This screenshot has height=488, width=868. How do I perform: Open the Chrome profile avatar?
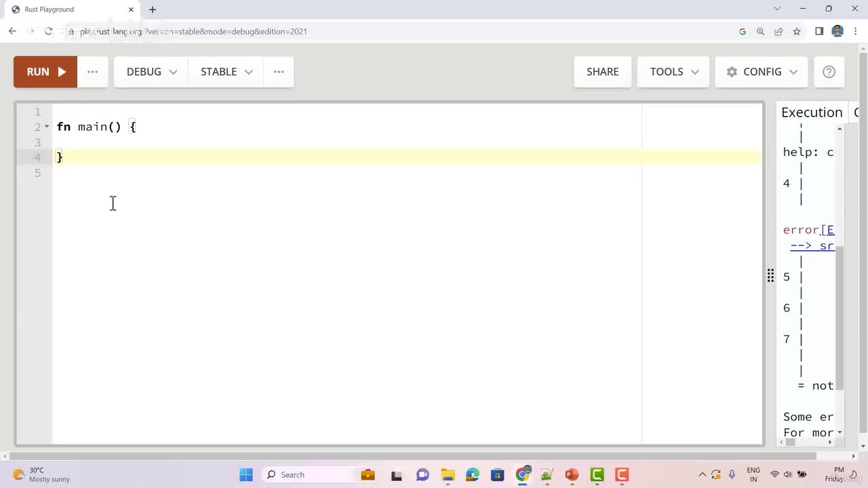point(837,31)
